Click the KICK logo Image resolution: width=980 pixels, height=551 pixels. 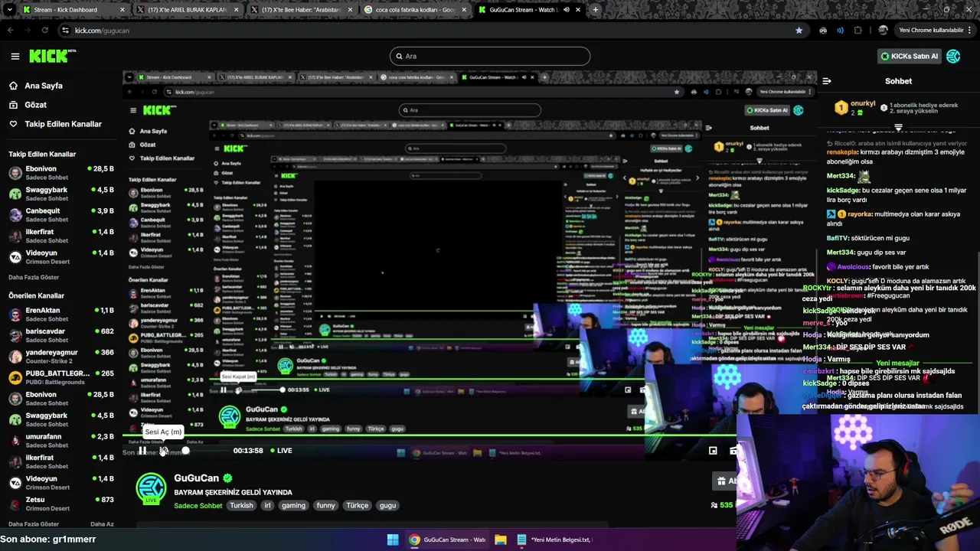point(52,56)
